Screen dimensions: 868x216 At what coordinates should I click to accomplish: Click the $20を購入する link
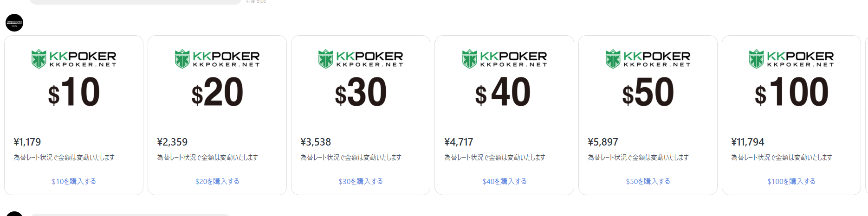pos(217,181)
